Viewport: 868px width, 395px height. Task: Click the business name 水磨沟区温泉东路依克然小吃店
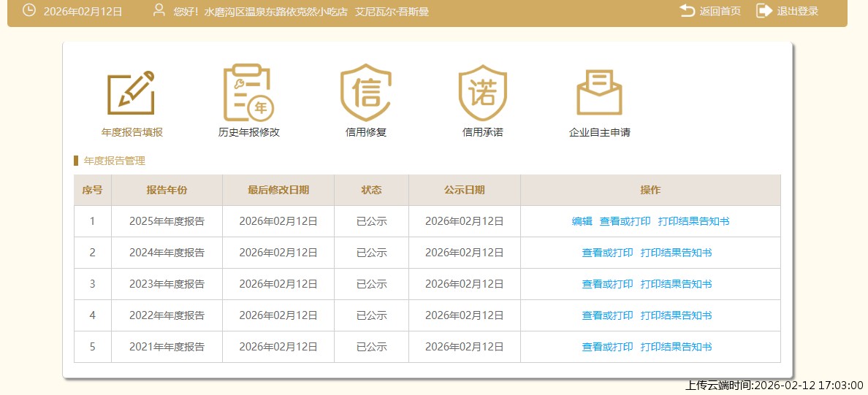(x=275, y=12)
